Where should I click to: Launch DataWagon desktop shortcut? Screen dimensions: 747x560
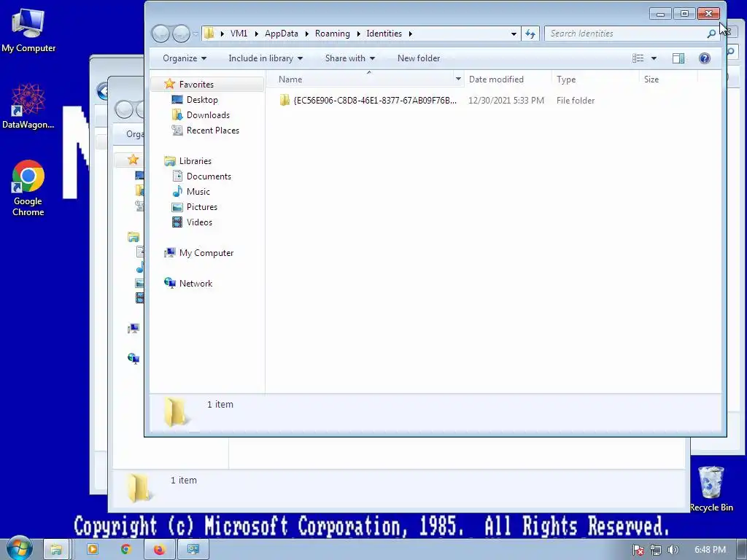click(28, 106)
